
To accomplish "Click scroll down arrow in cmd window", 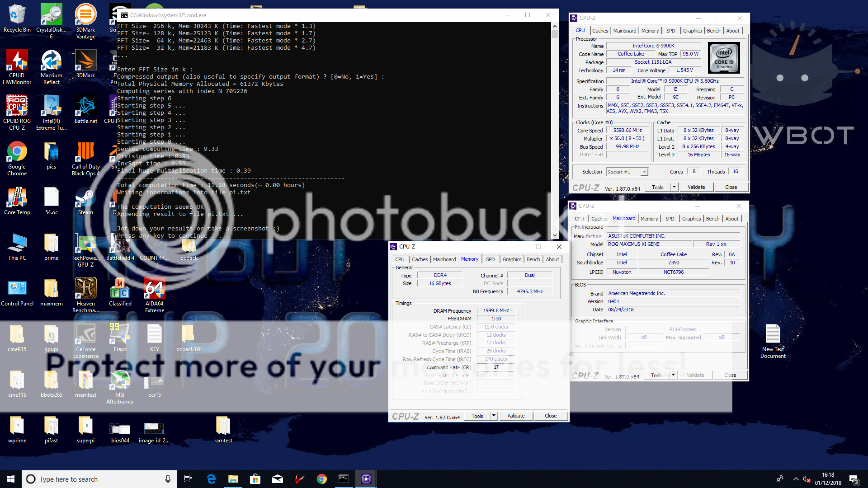I will click(x=555, y=235).
